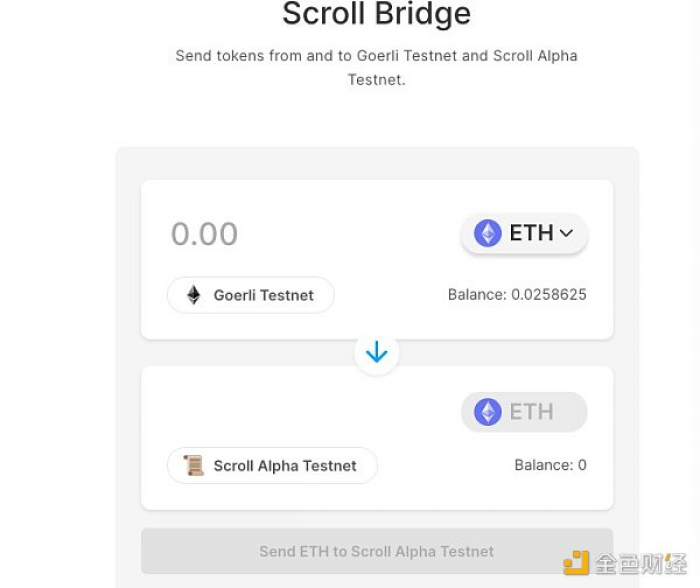This screenshot has height=588, width=700.
Task: Click the Balance: 0.0258625 text
Action: pyautogui.click(x=517, y=295)
